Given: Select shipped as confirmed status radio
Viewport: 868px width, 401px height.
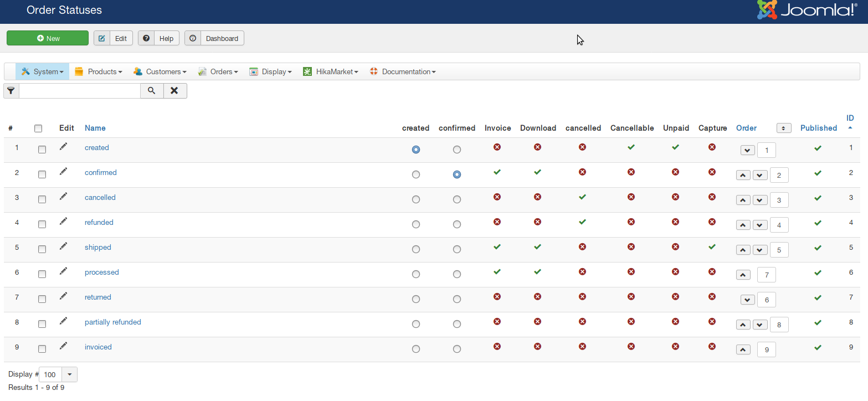Looking at the screenshot, I should 456,249.
